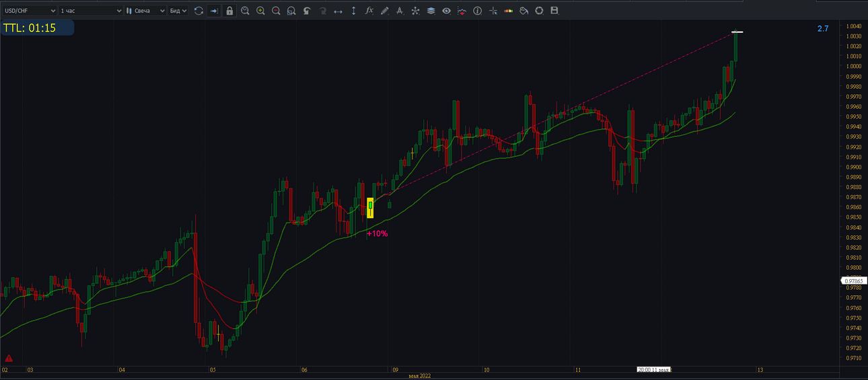Click the red warning triangle icon
The image size is (868, 380).
[9, 358]
